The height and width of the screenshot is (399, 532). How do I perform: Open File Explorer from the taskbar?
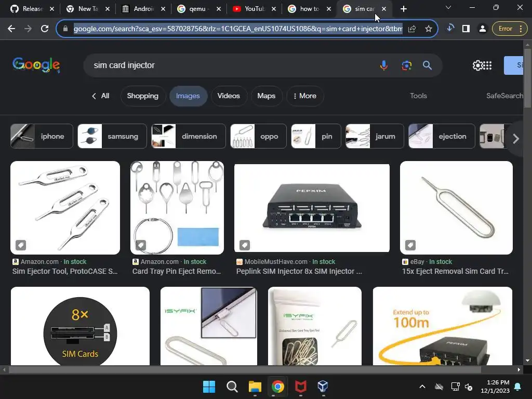pos(255,387)
